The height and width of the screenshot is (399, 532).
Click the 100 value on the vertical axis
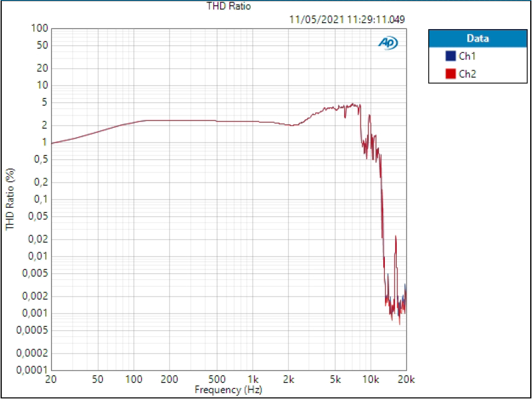(x=40, y=28)
